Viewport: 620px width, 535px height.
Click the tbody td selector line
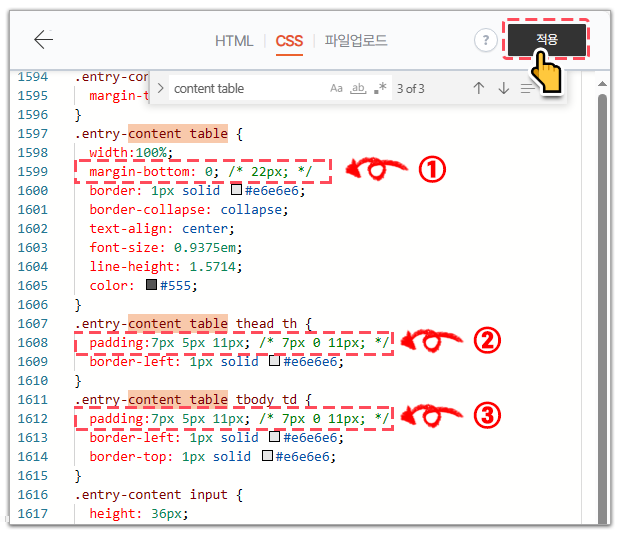[x=193, y=399]
